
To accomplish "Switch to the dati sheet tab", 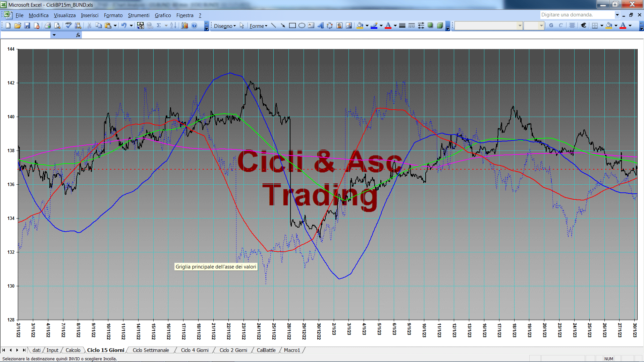I will click(x=37, y=350).
